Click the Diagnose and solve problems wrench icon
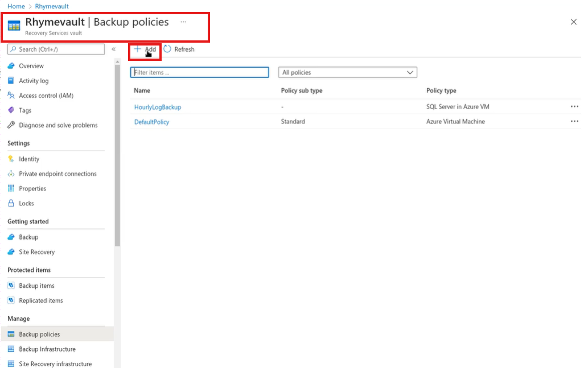This screenshot has width=588, height=368. click(x=11, y=125)
